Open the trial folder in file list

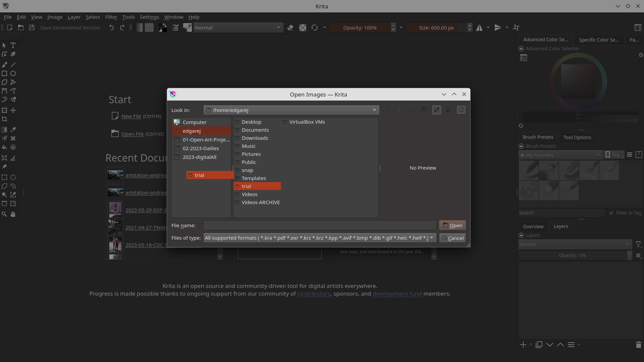pos(247,186)
